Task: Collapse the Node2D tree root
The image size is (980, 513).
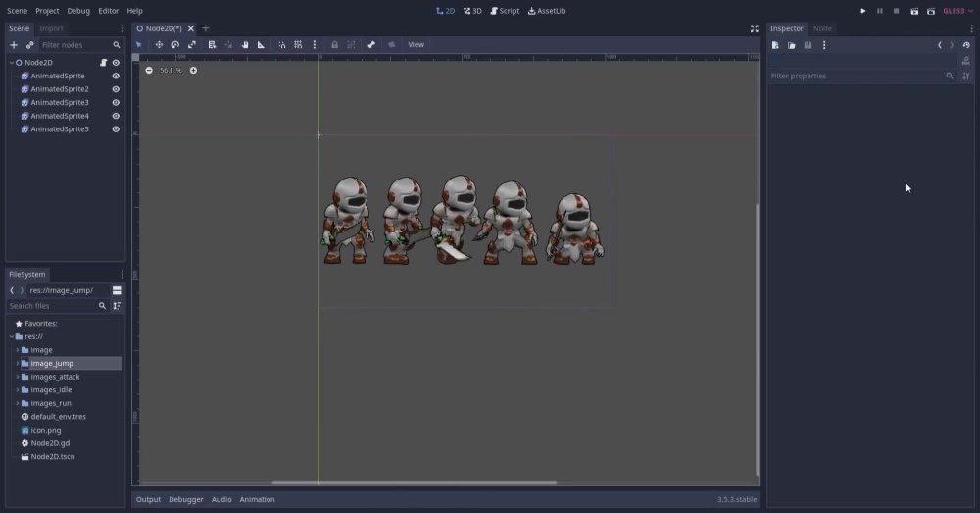Action: [x=11, y=63]
